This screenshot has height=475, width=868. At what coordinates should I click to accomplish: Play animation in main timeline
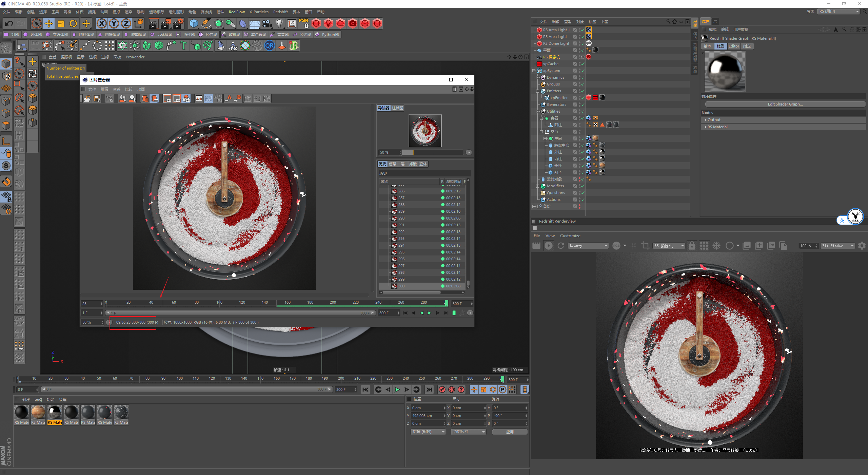tap(397, 389)
